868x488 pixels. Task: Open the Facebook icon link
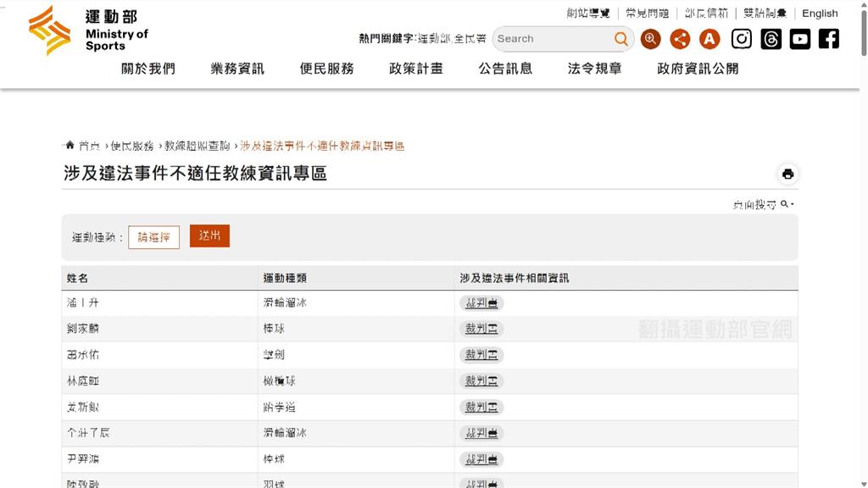[x=829, y=39]
